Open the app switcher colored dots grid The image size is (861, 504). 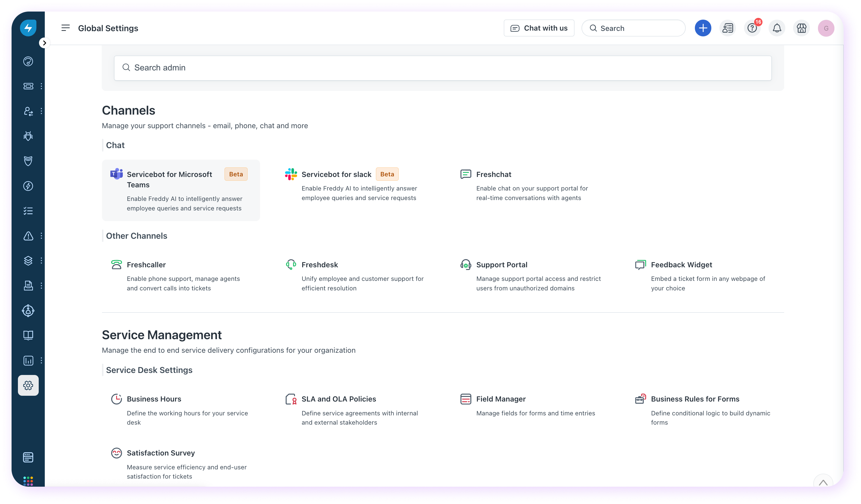pos(28,481)
